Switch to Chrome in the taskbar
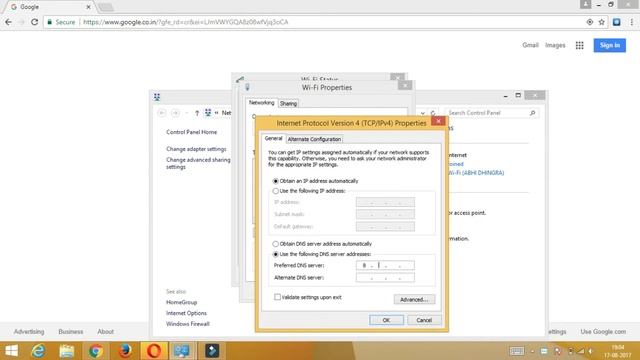 96,351
